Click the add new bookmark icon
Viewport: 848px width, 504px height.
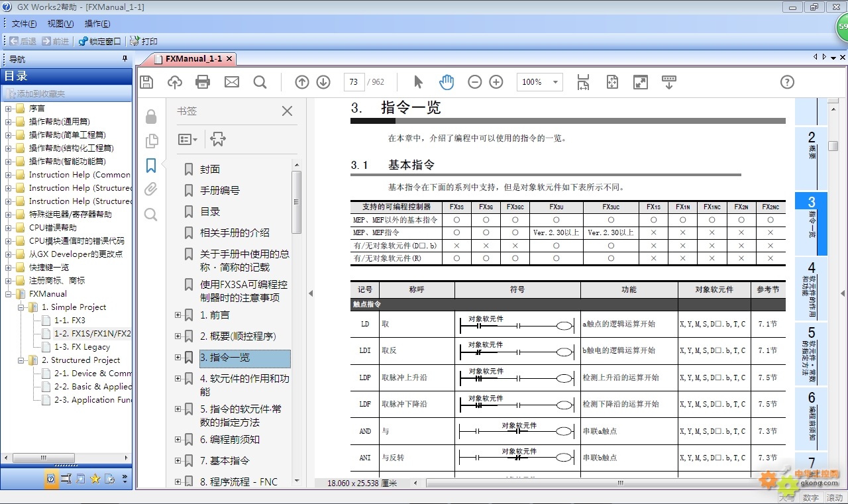(x=218, y=139)
